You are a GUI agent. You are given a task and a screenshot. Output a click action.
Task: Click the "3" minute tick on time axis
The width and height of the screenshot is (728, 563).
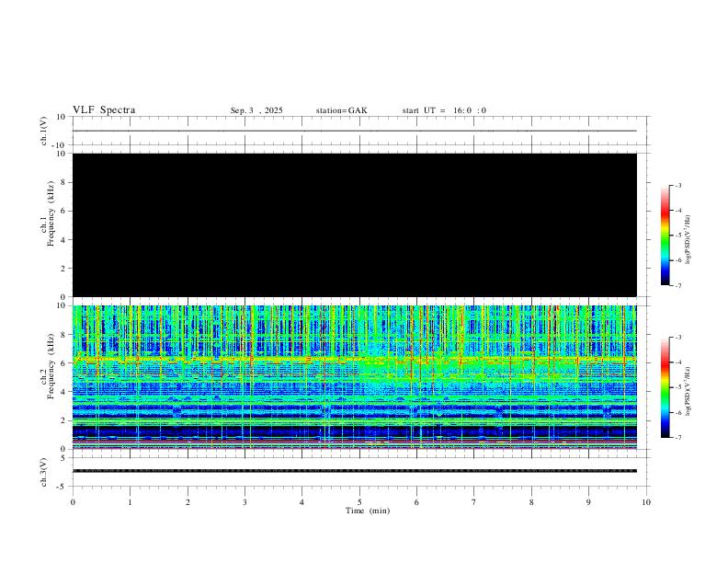245,502
